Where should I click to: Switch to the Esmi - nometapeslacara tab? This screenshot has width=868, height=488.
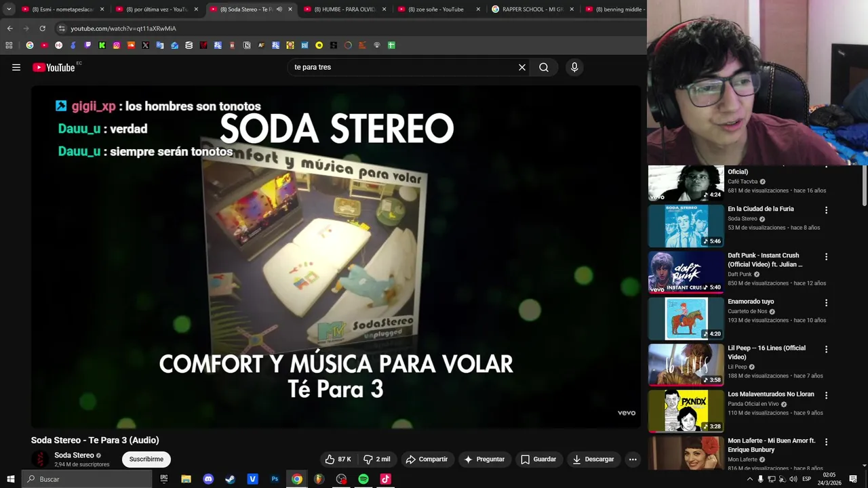click(62, 9)
